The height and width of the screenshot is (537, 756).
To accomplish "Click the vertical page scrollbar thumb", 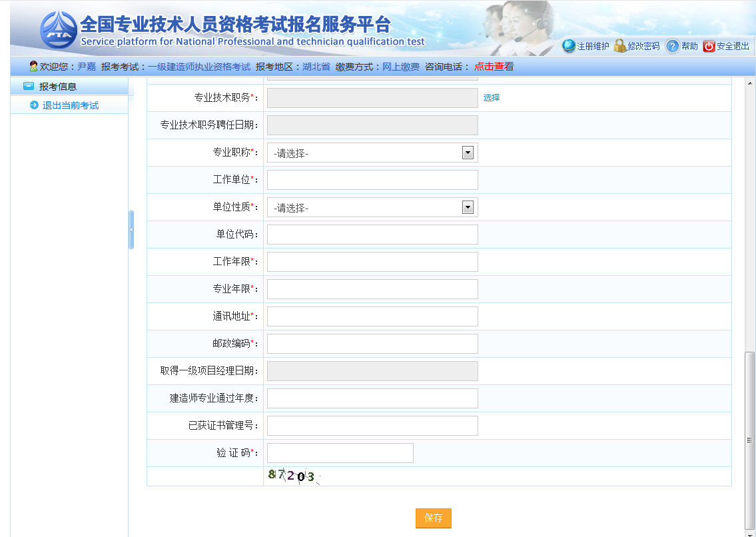I will click(749, 440).
